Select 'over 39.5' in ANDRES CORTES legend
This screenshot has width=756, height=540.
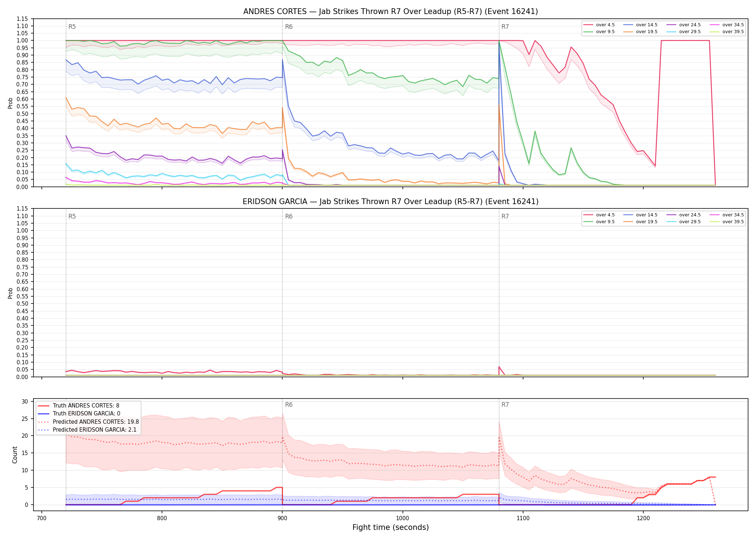point(726,32)
